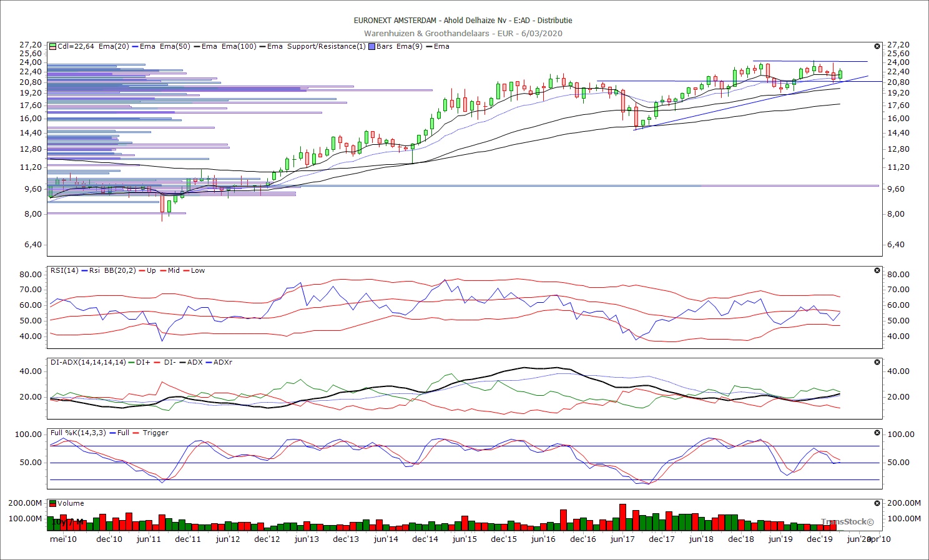Click the EURONEXT AMSTERDAM Ahold Delhaize title
The height and width of the screenshot is (560, 929).
[463, 21]
